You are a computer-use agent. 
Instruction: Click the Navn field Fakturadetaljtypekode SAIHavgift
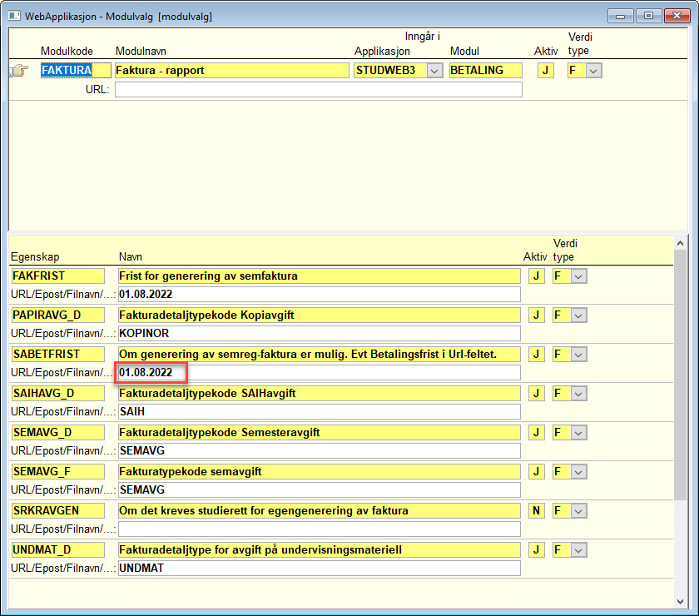[x=320, y=394]
